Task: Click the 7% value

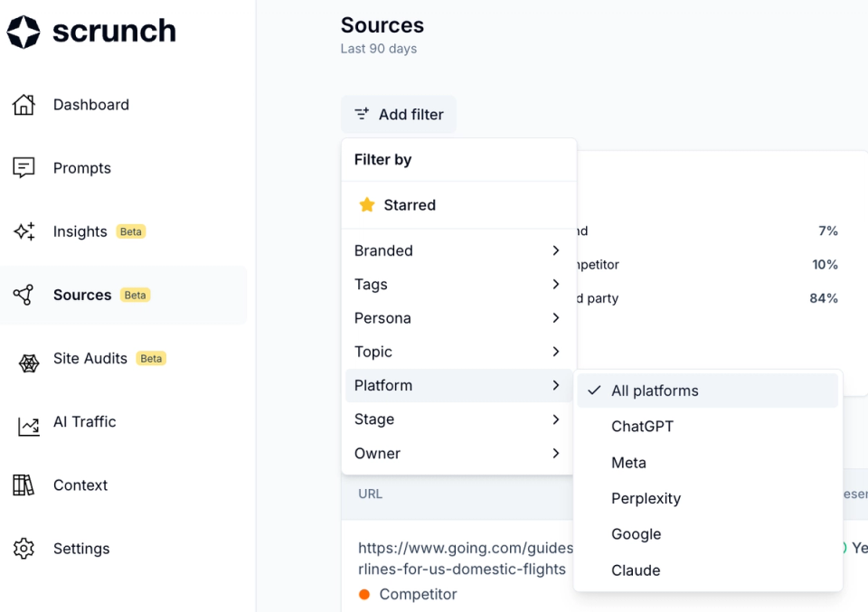Action: point(828,231)
